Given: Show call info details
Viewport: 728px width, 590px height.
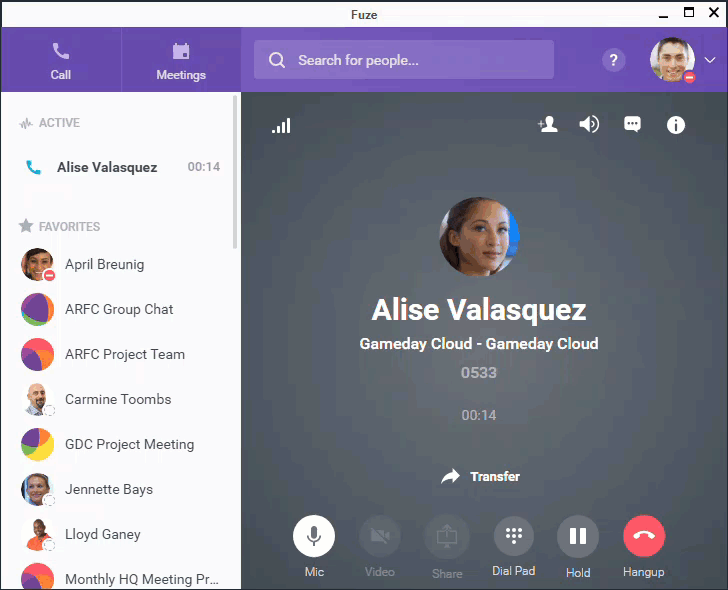Looking at the screenshot, I should (676, 125).
